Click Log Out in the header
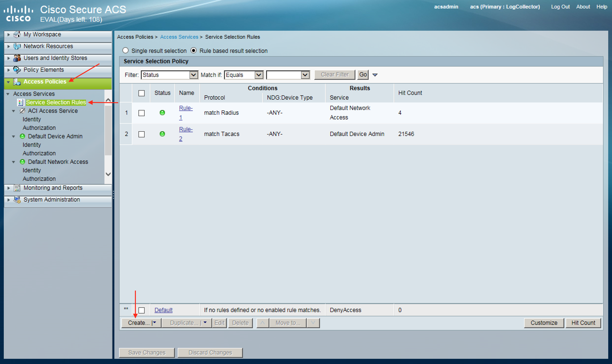Viewport: 612px width, 364px height. point(560,7)
